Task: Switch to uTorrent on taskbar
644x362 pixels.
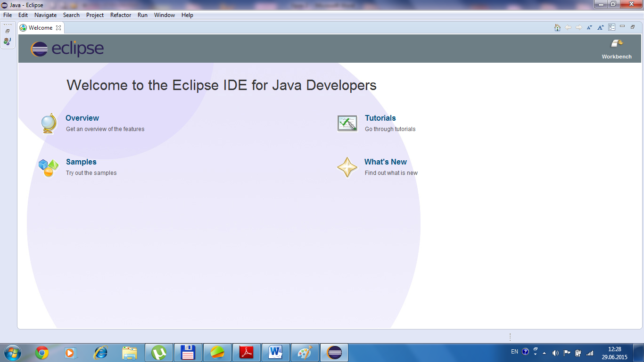Action: 159,353
